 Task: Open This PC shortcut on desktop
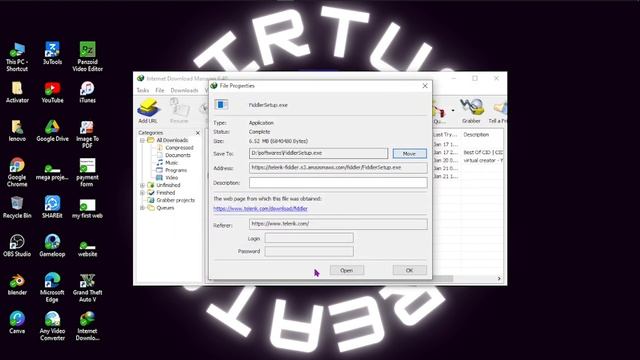point(17,57)
